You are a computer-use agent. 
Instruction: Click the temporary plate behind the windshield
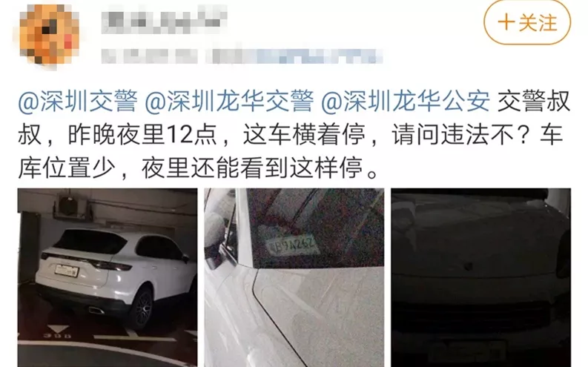290,245
